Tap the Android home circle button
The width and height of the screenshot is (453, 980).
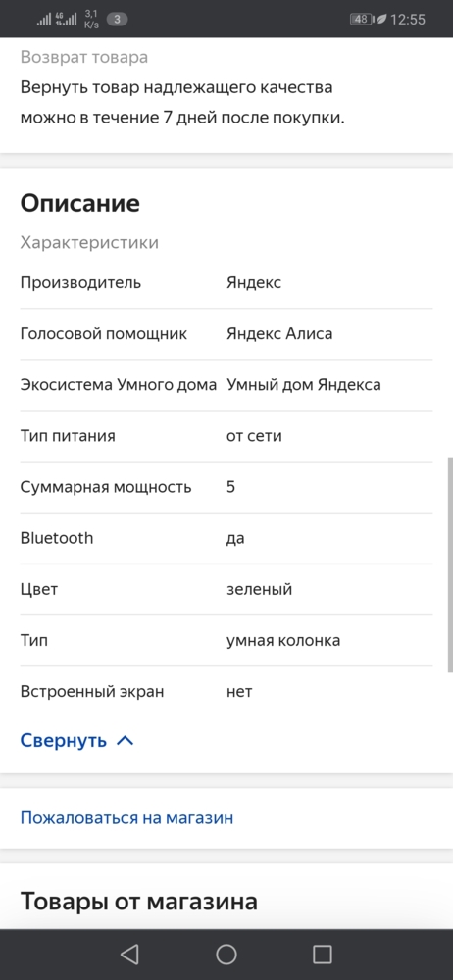coord(226,954)
